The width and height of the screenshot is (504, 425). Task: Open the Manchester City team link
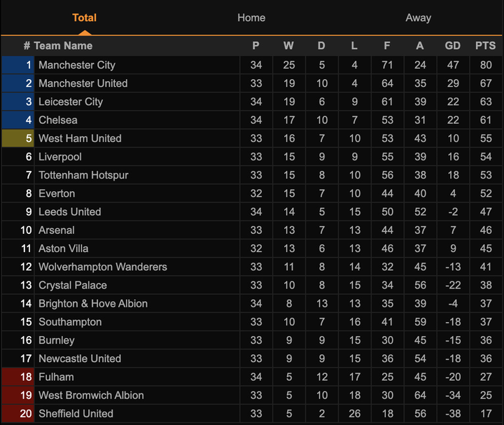[77, 65]
